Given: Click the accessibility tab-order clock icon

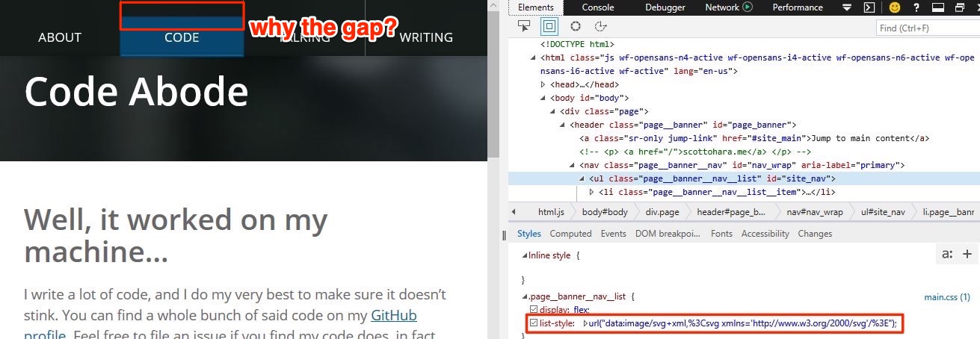Looking at the screenshot, I should (600, 26).
